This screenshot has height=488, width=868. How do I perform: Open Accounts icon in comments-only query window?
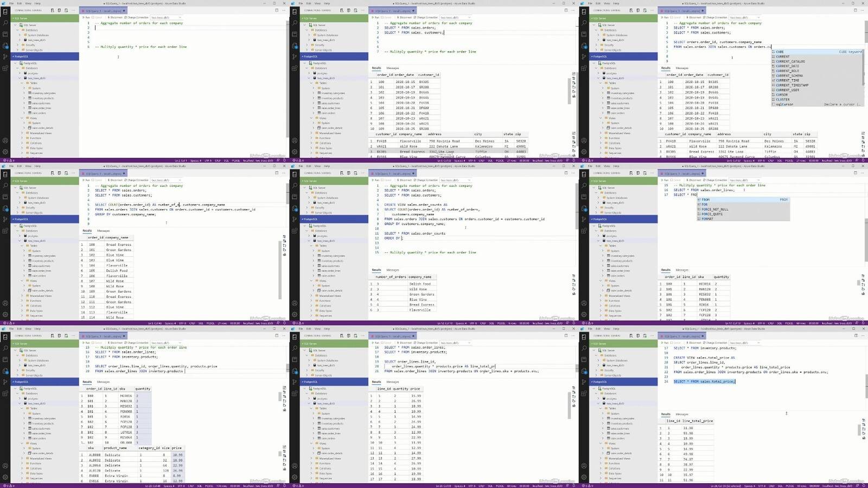click(x=5, y=141)
